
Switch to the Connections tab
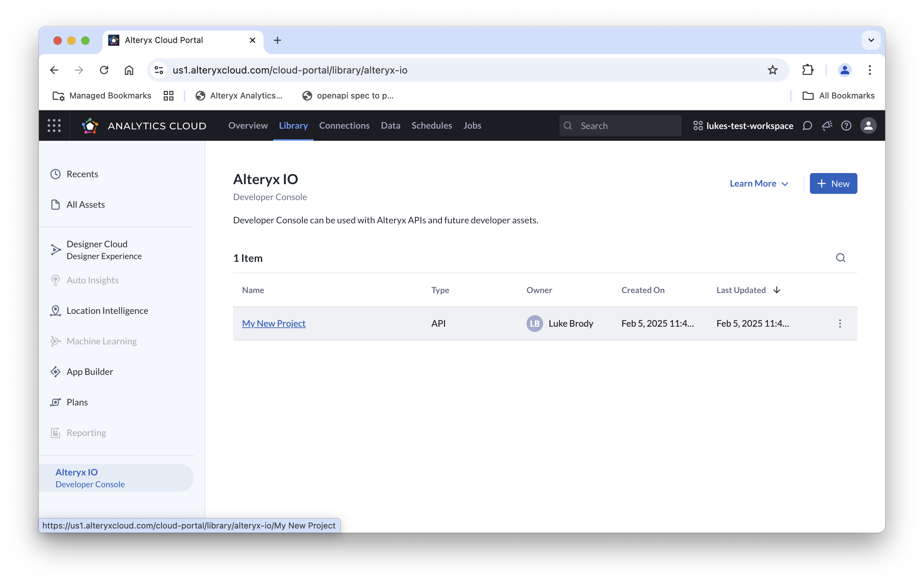[344, 126]
